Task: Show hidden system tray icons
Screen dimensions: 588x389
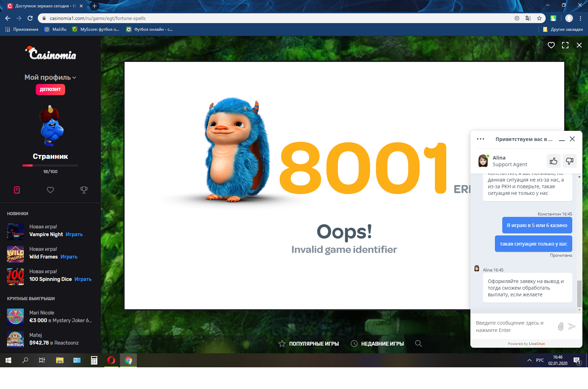Action: [530, 360]
